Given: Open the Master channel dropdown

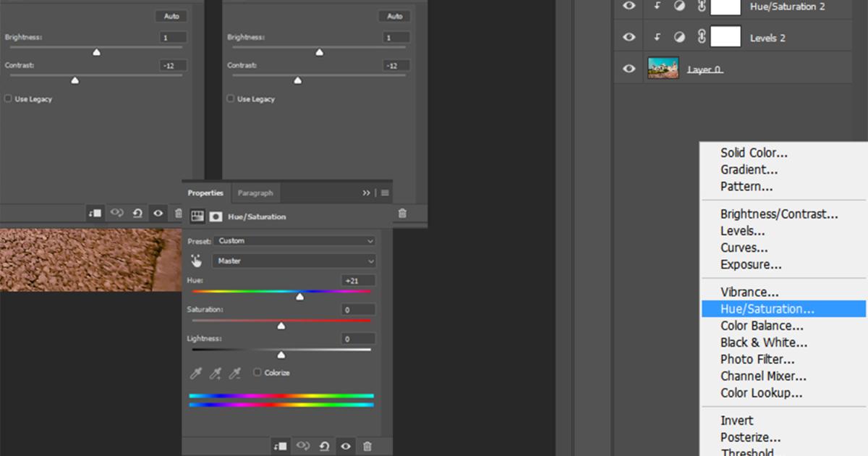Looking at the screenshot, I should 294,261.
